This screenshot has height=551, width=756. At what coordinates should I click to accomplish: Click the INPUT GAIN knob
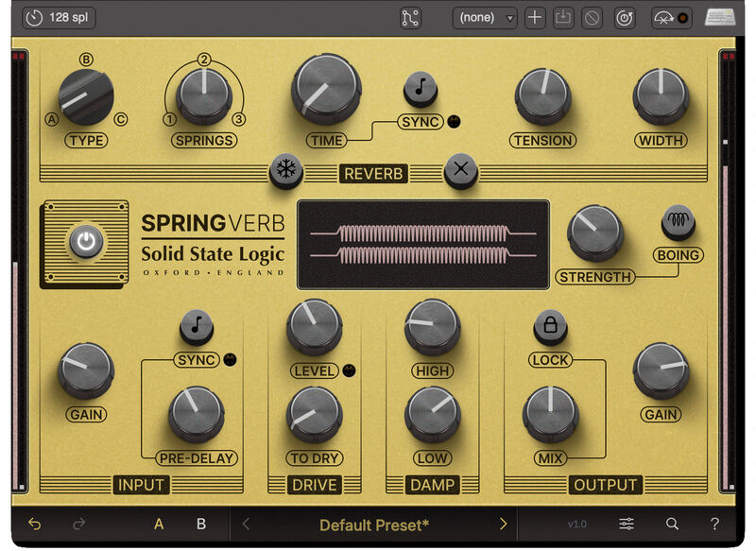tap(86, 370)
